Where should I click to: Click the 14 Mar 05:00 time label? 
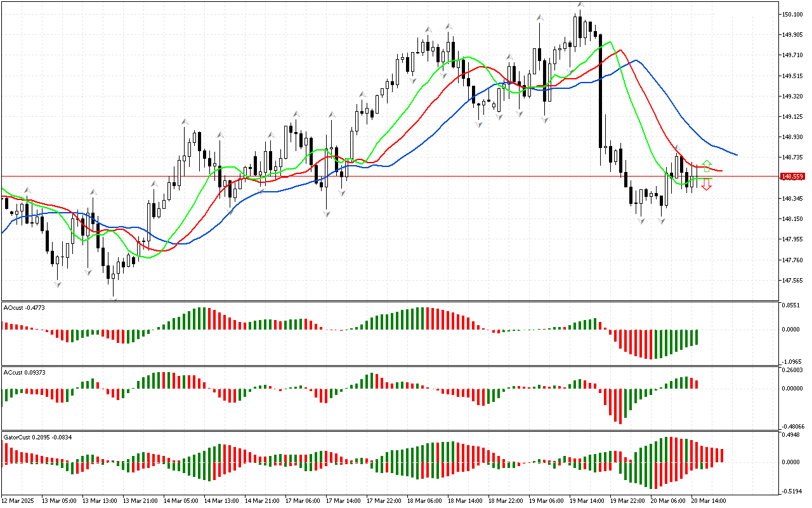point(181,501)
